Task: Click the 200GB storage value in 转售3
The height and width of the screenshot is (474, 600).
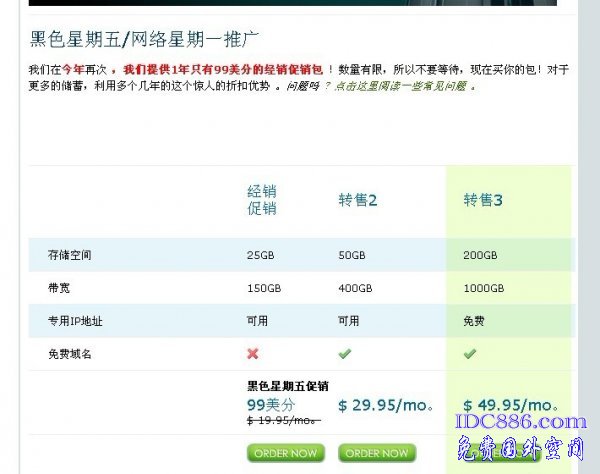Action: pos(480,255)
